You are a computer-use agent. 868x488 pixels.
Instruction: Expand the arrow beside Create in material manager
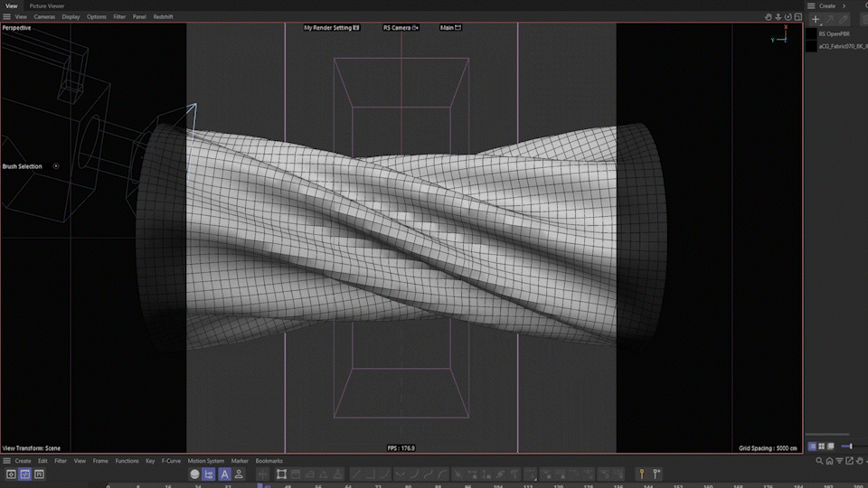(x=844, y=6)
